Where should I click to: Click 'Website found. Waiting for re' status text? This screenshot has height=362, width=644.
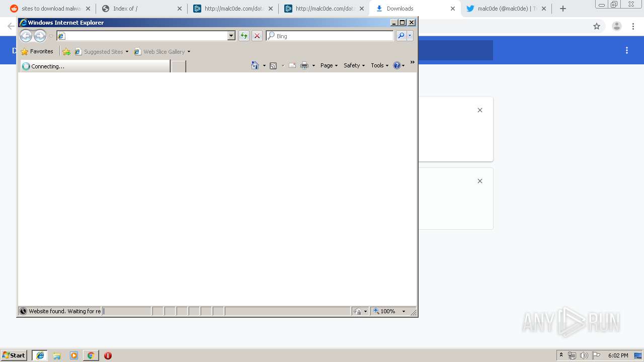[x=64, y=311]
